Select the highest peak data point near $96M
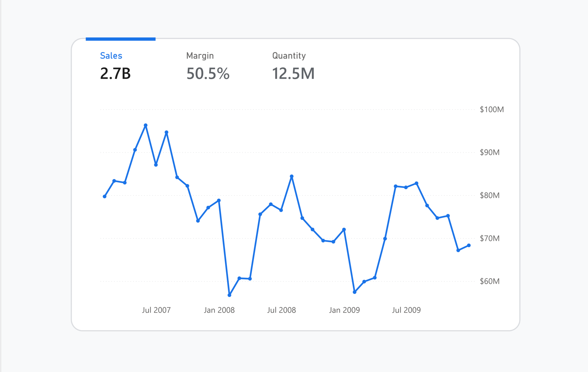Viewport: 588px width, 372px height. click(x=145, y=125)
